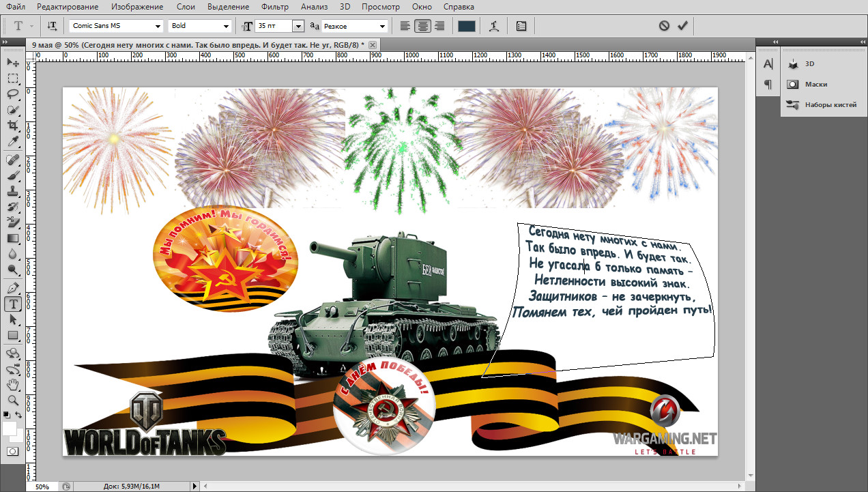Toggle the Character and Paragraph panels button

tap(521, 26)
